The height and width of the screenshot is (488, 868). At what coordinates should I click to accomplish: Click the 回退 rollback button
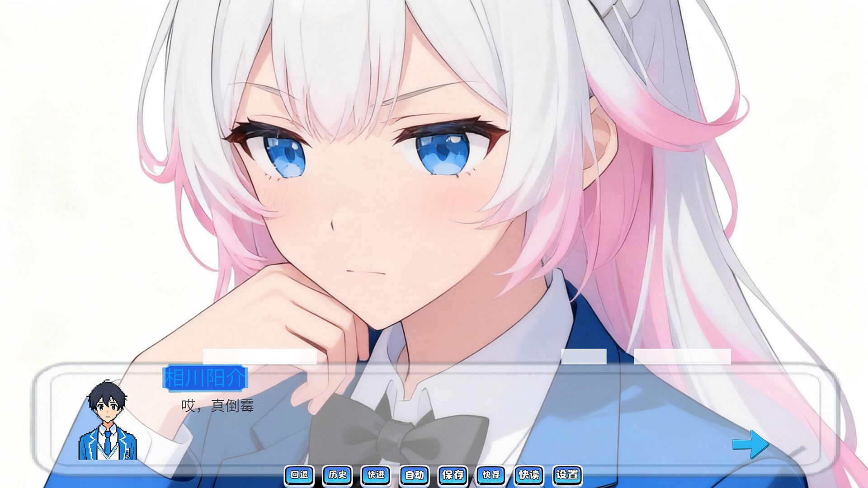point(299,475)
